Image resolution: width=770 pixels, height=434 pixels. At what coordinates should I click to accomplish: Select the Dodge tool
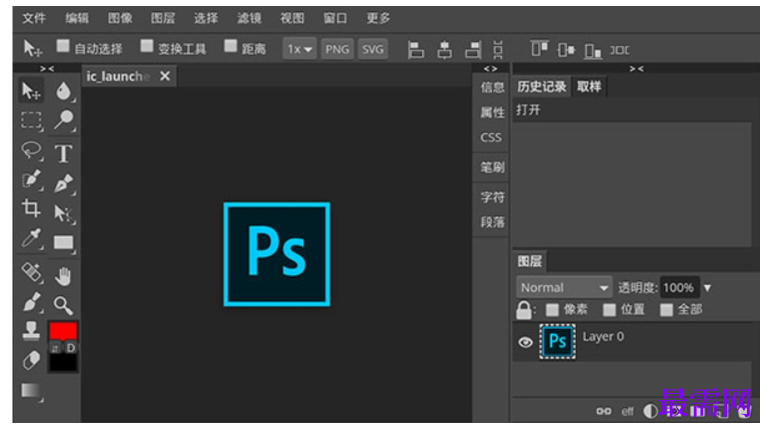tap(63, 120)
